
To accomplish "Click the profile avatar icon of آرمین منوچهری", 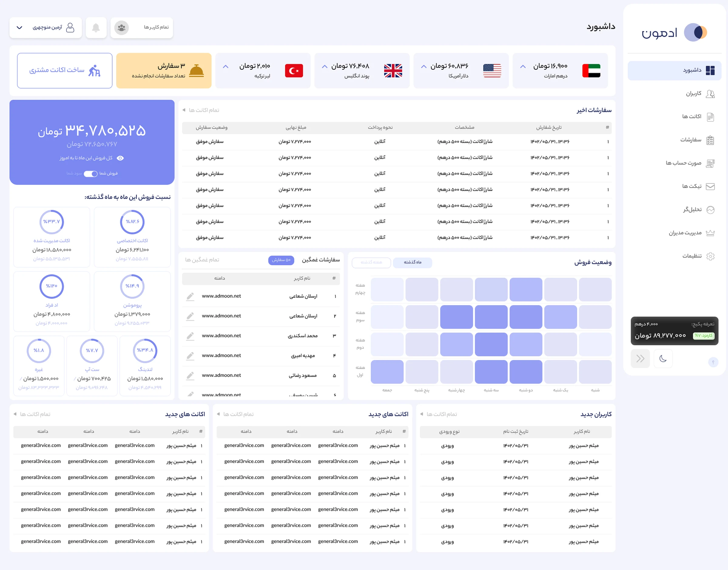I will tap(70, 27).
